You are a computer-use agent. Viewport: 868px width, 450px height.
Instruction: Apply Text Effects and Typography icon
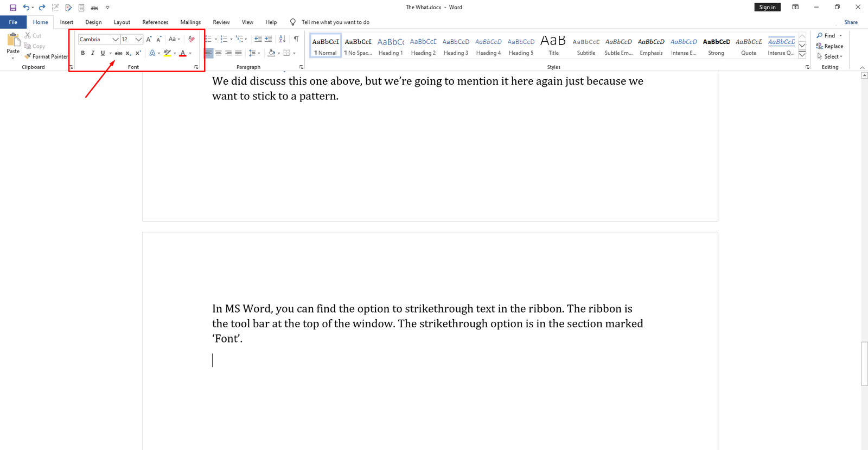pyautogui.click(x=152, y=53)
